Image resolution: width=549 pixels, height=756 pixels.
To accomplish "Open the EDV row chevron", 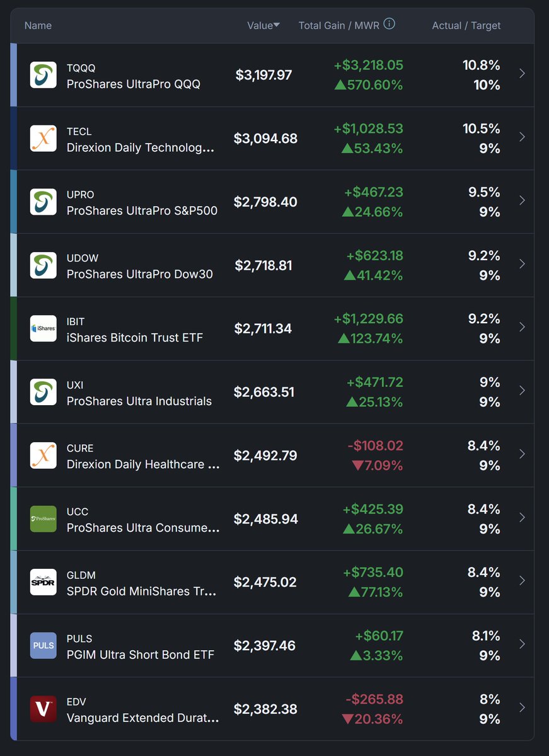I will click(x=522, y=707).
